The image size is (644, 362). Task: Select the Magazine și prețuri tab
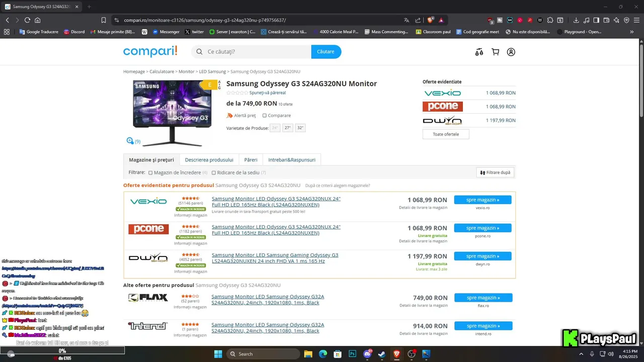[x=151, y=160]
